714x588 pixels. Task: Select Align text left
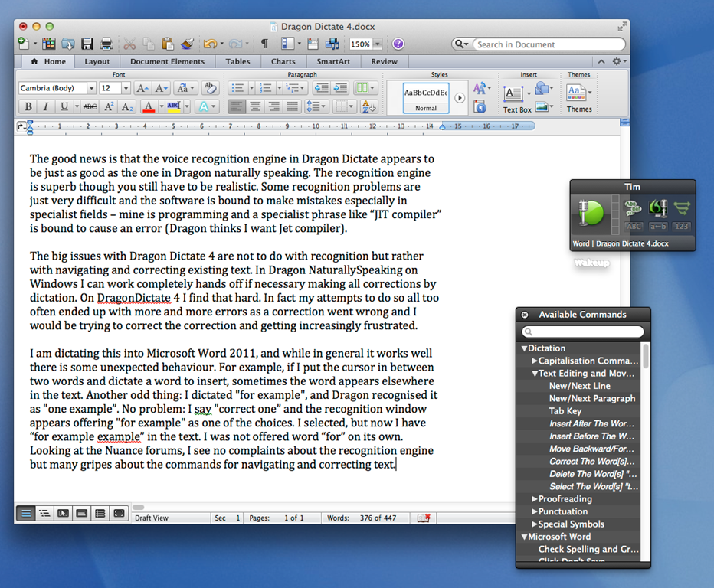point(237,107)
